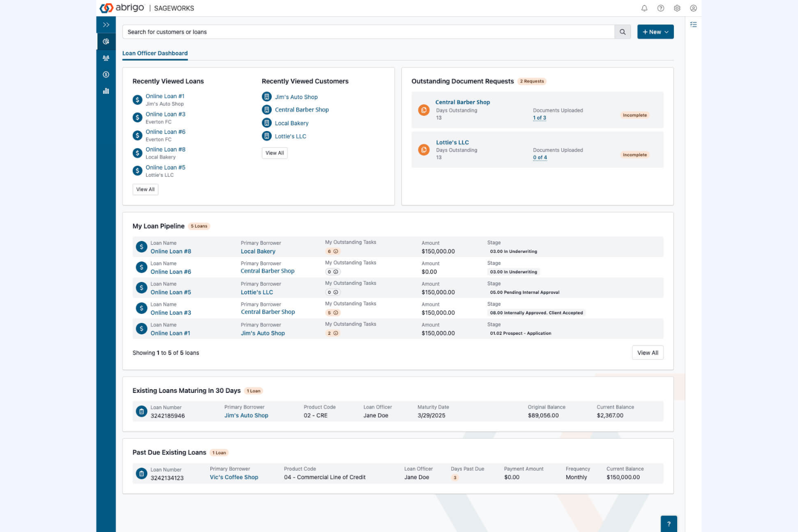The image size is (798, 532).
Task: Click the Incomplete status badge for Lottie's LLC
Action: pyautogui.click(x=635, y=155)
